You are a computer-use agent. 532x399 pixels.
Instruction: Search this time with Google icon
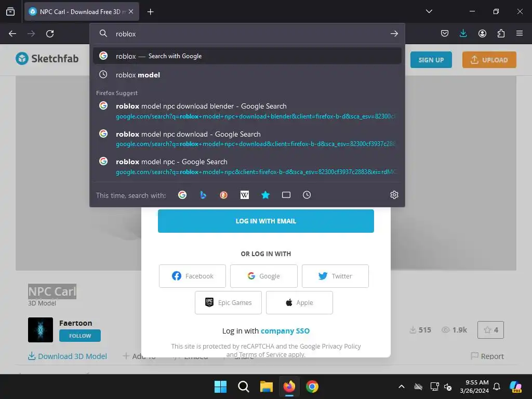click(182, 195)
